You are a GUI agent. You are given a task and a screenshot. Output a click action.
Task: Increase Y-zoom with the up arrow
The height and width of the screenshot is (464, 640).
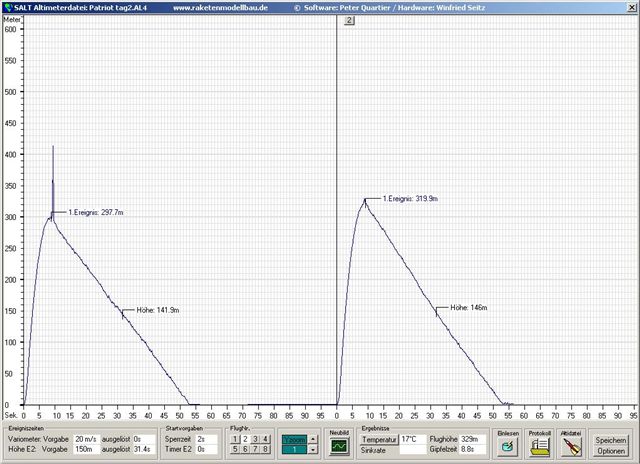pos(313,439)
